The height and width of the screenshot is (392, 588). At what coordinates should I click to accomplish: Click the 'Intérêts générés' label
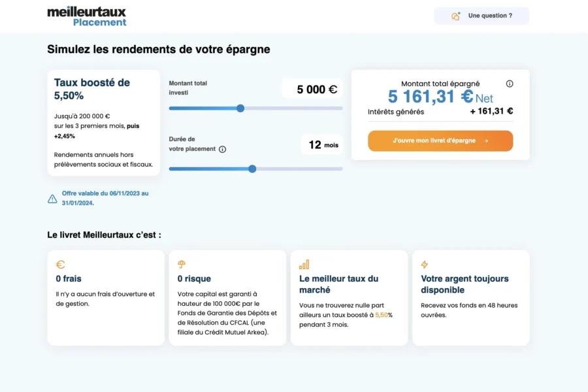tap(396, 112)
